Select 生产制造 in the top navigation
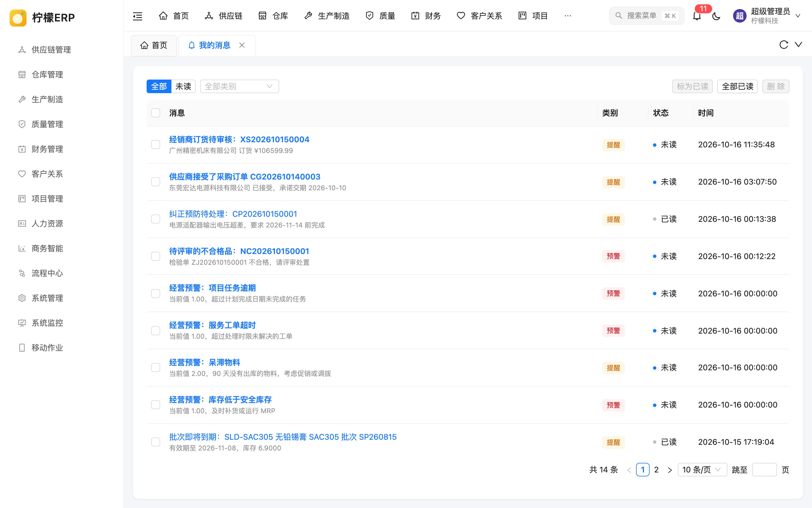The width and height of the screenshot is (812, 508). (327, 16)
